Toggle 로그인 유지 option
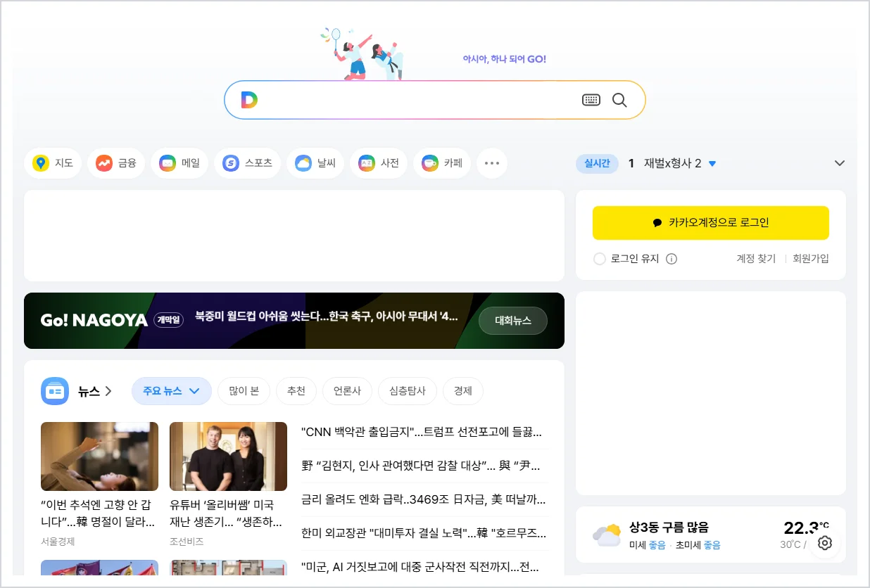Image resolution: width=870 pixels, height=588 pixels. point(626,259)
